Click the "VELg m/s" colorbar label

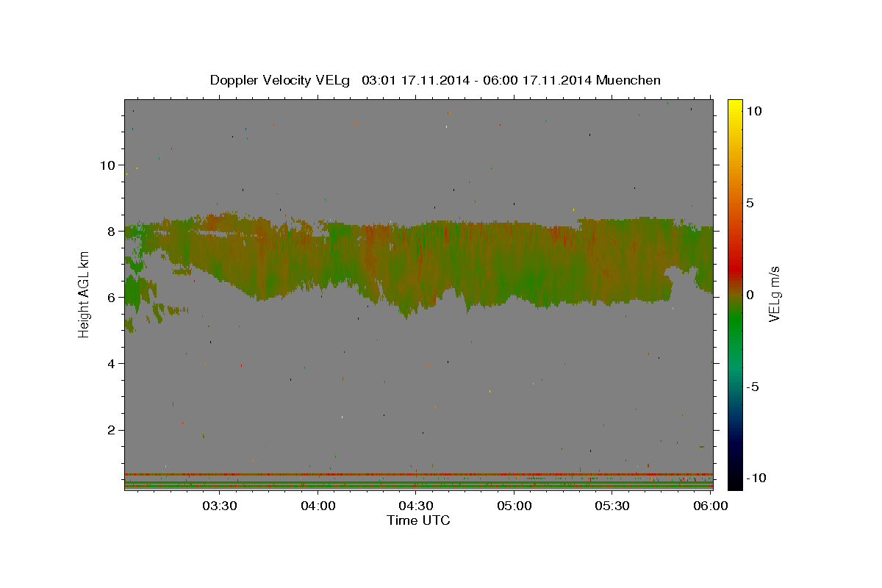(774, 294)
